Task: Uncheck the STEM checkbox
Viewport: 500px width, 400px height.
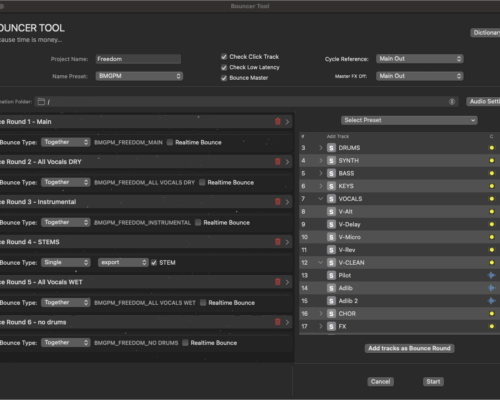Action: click(154, 263)
